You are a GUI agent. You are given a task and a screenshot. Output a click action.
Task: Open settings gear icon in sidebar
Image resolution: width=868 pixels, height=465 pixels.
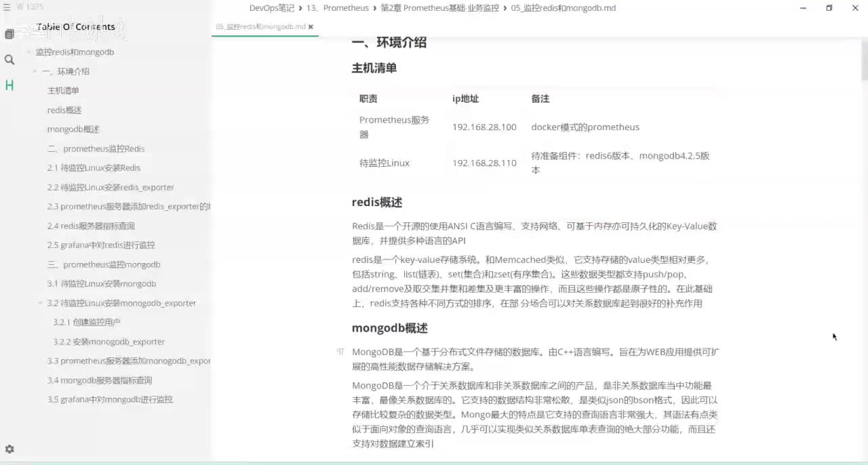click(9, 449)
